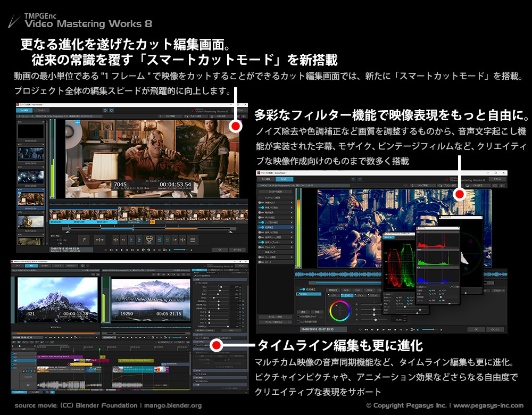Viewport: 532px width, 415px height.
Task: Click the scissors smart cut center button
Action: [x=149, y=240]
